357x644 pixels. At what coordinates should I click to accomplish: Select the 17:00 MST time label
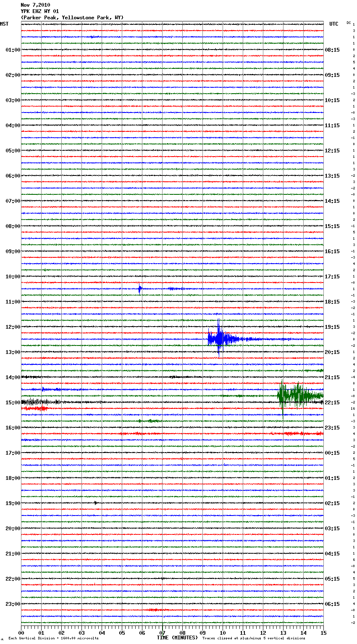click(x=13, y=453)
